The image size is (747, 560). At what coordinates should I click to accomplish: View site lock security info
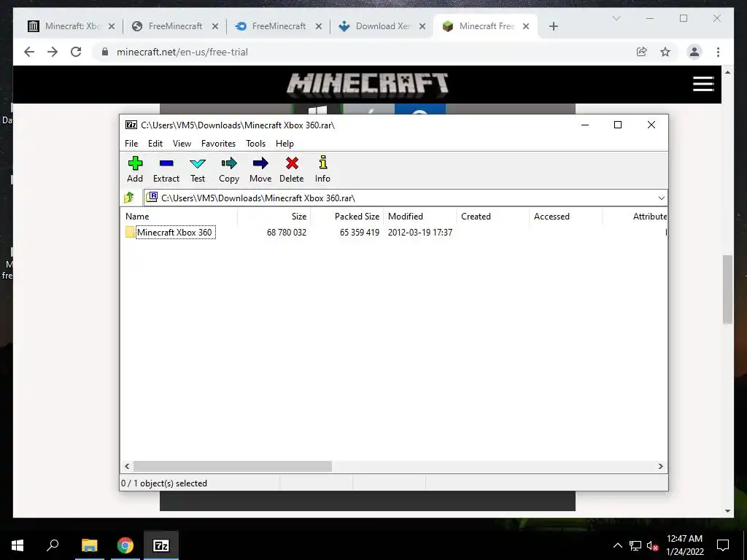pyautogui.click(x=105, y=52)
